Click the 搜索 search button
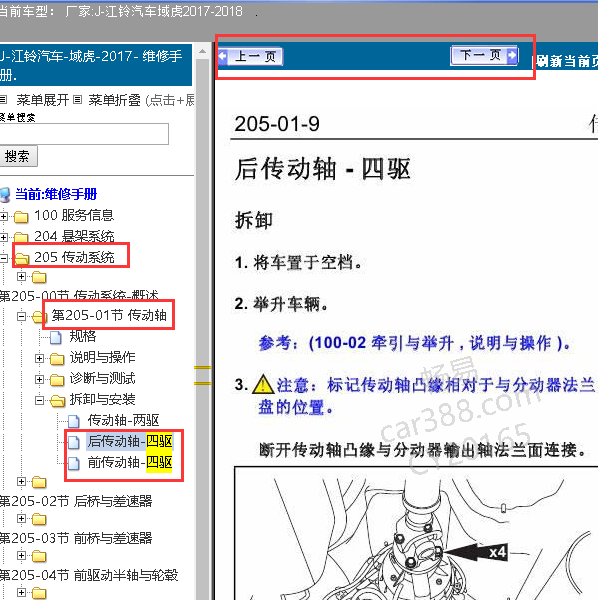The height and width of the screenshot is (600, 598). [x=18, y=156]
